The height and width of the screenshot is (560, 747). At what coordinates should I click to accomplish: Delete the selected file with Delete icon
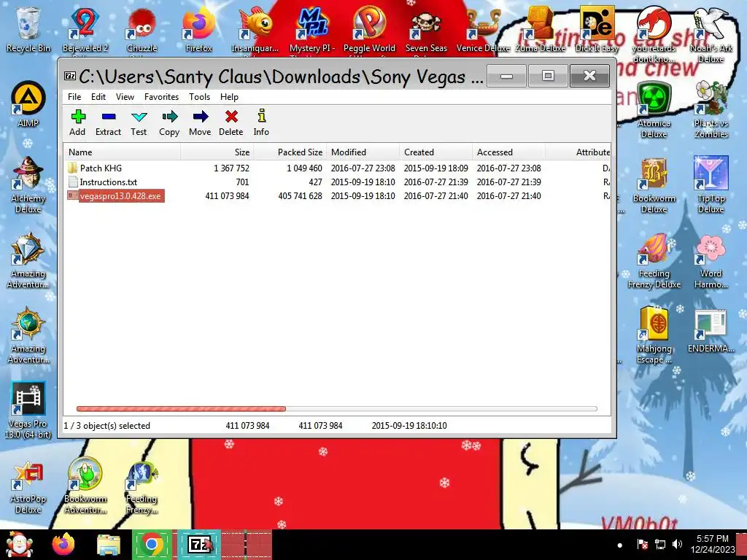[231, 122]
